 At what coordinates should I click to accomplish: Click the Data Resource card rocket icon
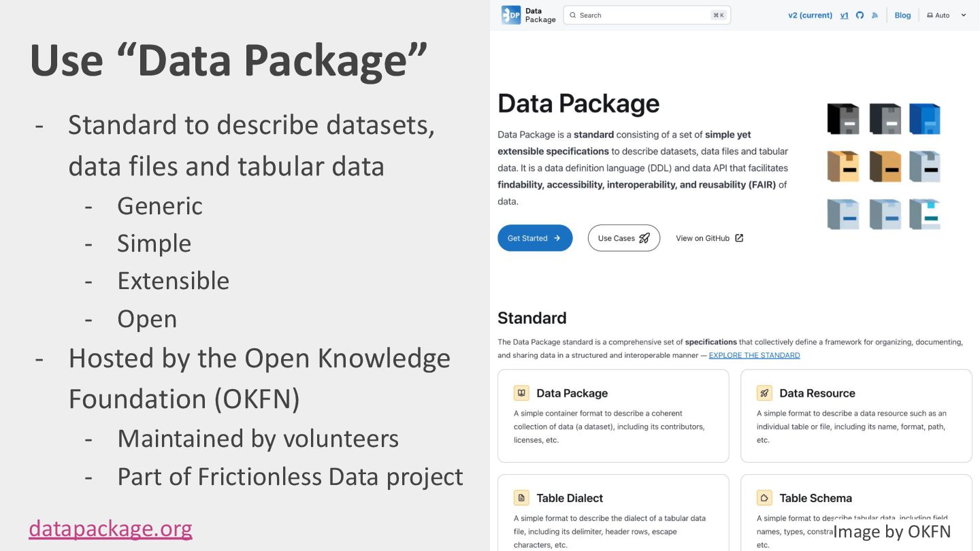click(764, 393)
